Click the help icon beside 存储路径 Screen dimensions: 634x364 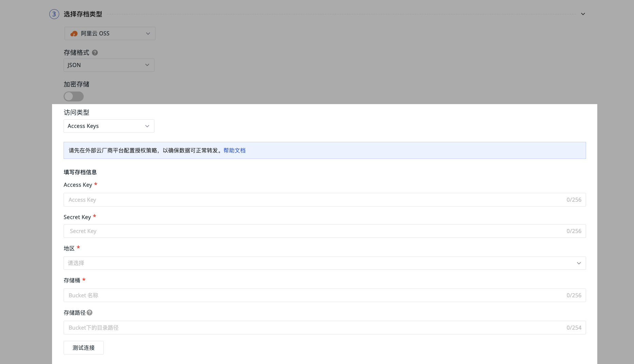tap(89, 313)
